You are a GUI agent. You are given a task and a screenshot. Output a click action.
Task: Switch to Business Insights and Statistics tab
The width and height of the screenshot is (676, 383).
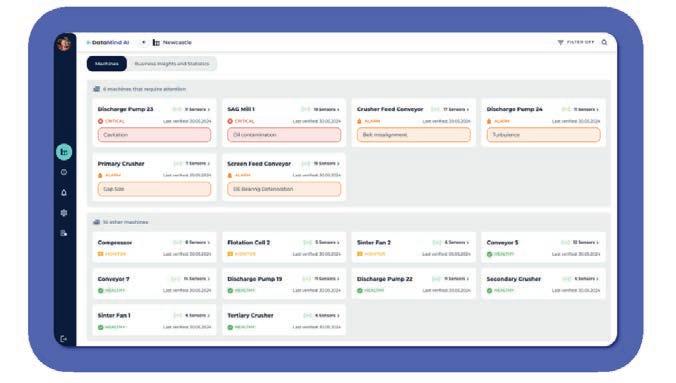tap(172, 64)
